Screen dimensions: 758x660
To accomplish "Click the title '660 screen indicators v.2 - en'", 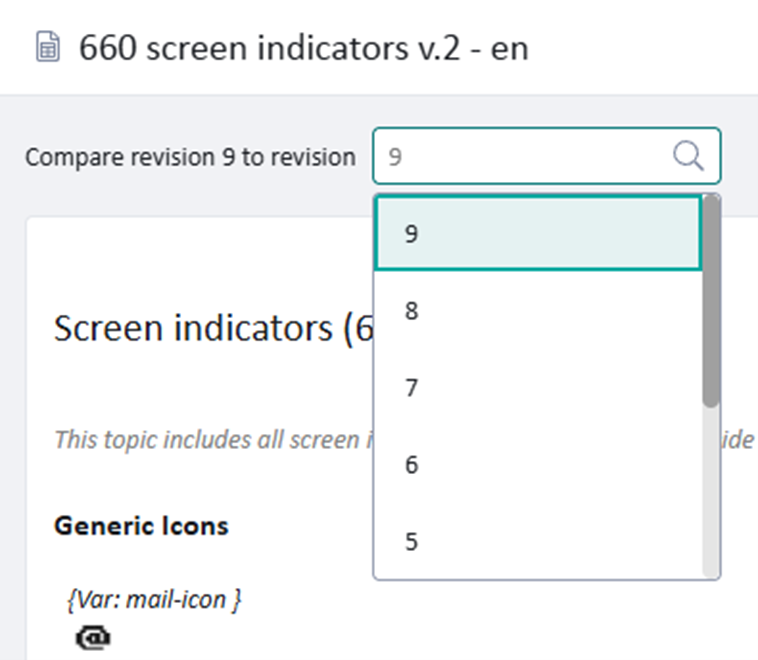I will coord(303,48).
